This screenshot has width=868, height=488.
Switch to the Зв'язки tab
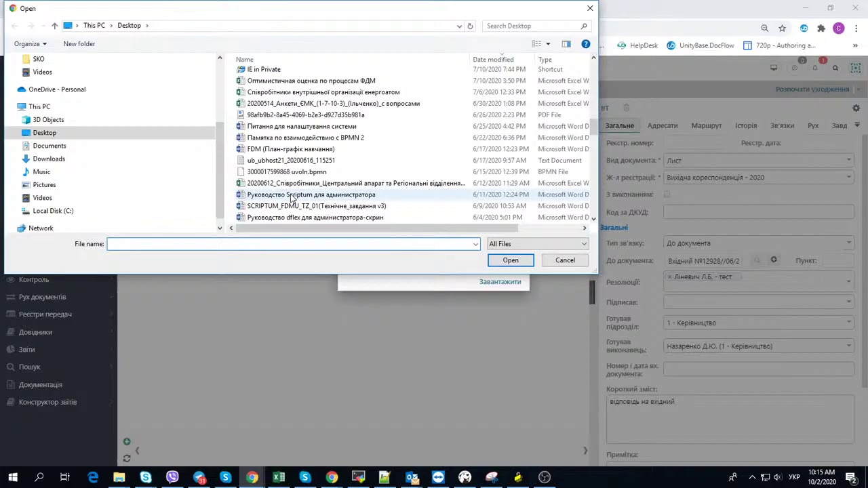[782, 126]
